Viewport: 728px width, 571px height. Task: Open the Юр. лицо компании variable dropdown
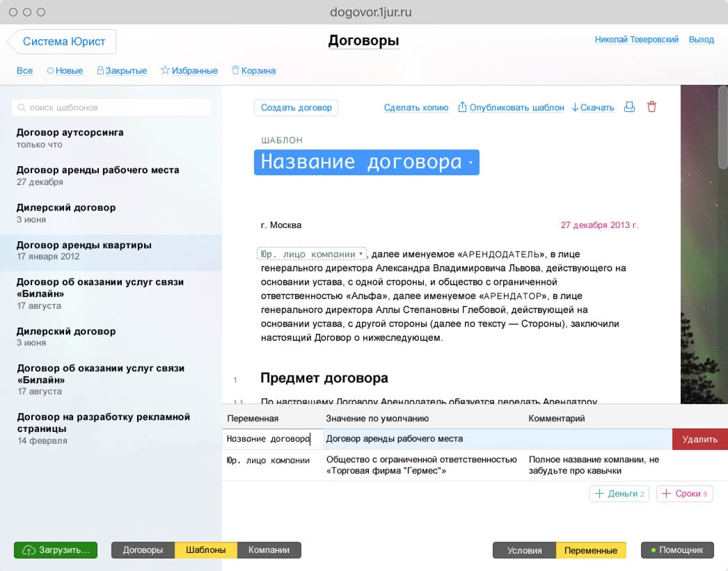coord(312,255)
